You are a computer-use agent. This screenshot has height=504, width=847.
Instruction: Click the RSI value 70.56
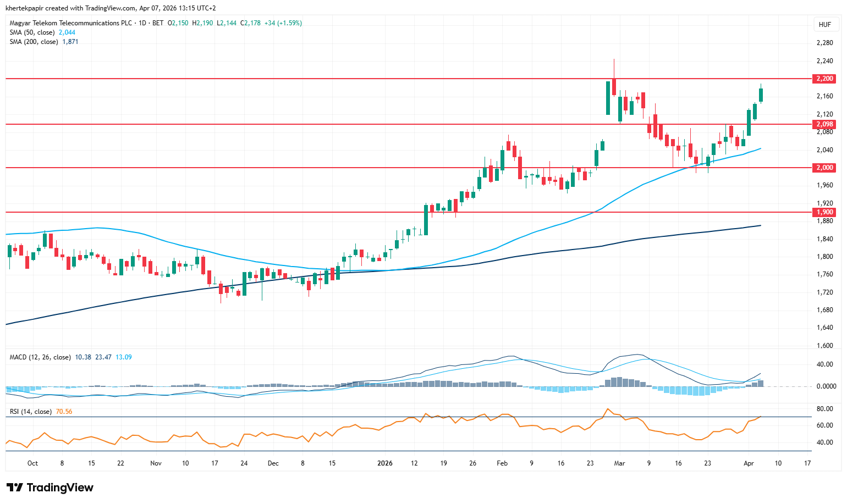[64, 412]
